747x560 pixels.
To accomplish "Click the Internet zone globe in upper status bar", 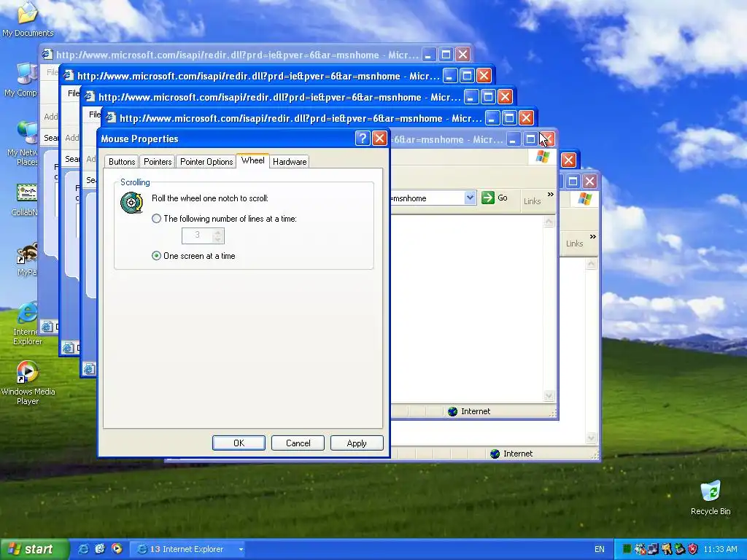I will (x=452, y=411).
